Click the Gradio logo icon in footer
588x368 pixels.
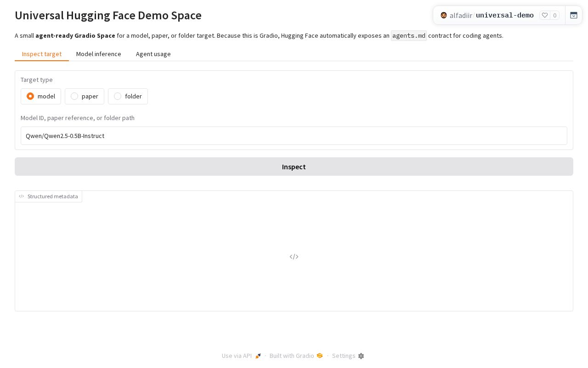pos(320,356)
